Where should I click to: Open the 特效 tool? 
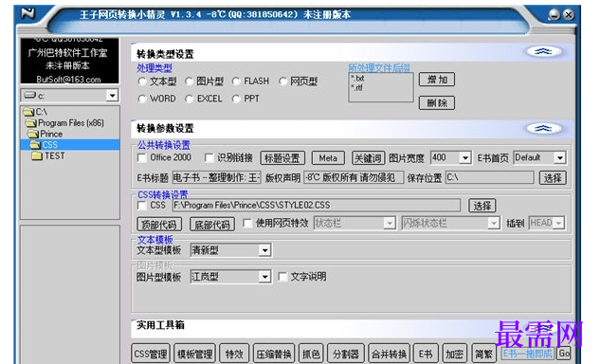(234, 354)
